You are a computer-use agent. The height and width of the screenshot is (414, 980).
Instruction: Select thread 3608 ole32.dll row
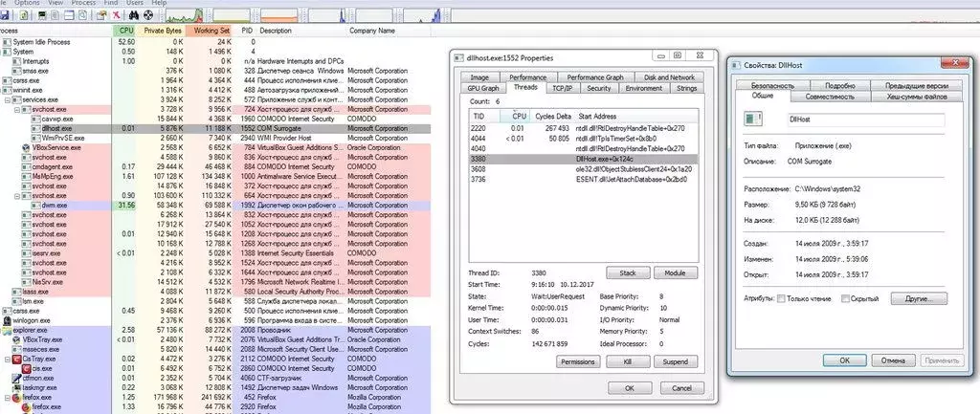(x=584, y=169)
